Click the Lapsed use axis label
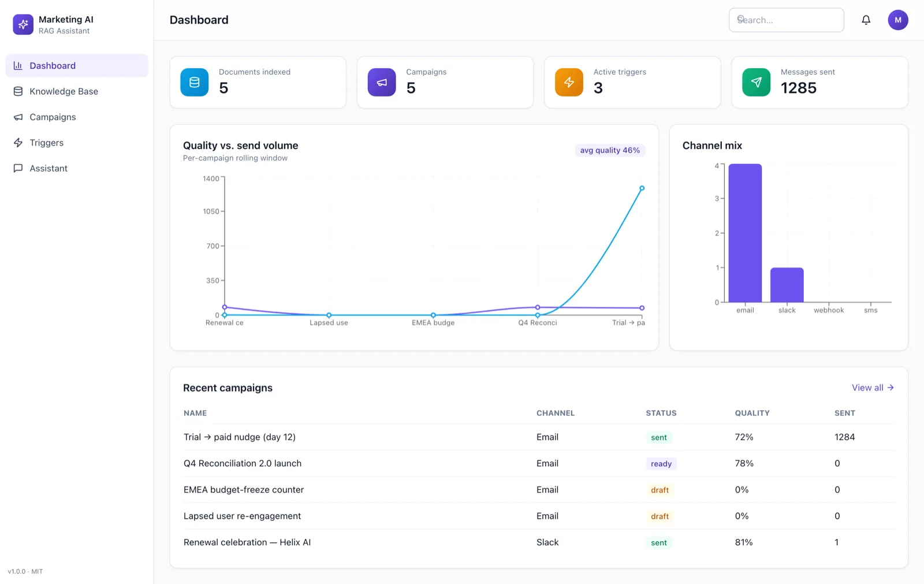The height and width of the screenshot is (584, 924). 329,323
